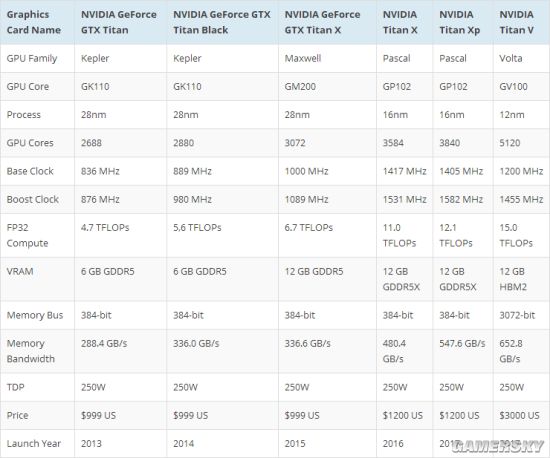The image size is (550, 458).
Task: Click the Memory Bandwidth row label
Action: click(x=31, y=351)
